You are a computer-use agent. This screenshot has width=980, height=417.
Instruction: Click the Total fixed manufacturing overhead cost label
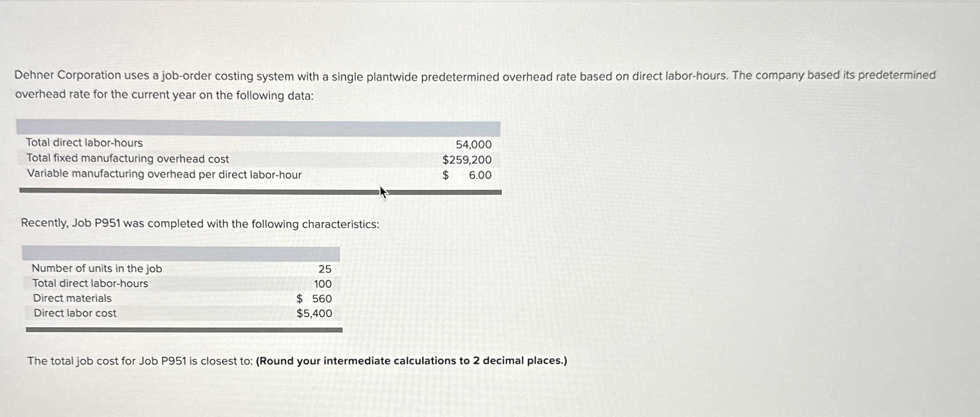tap(127, 158)
